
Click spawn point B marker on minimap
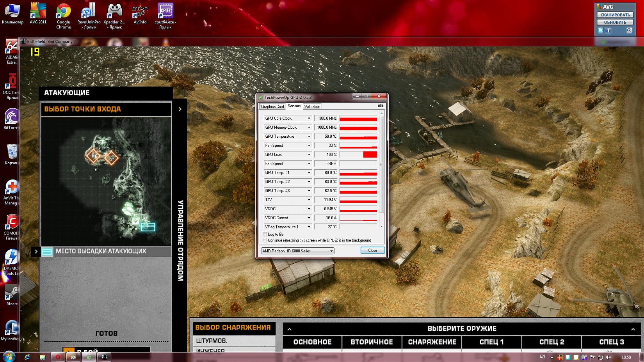(x=93, y=156)
